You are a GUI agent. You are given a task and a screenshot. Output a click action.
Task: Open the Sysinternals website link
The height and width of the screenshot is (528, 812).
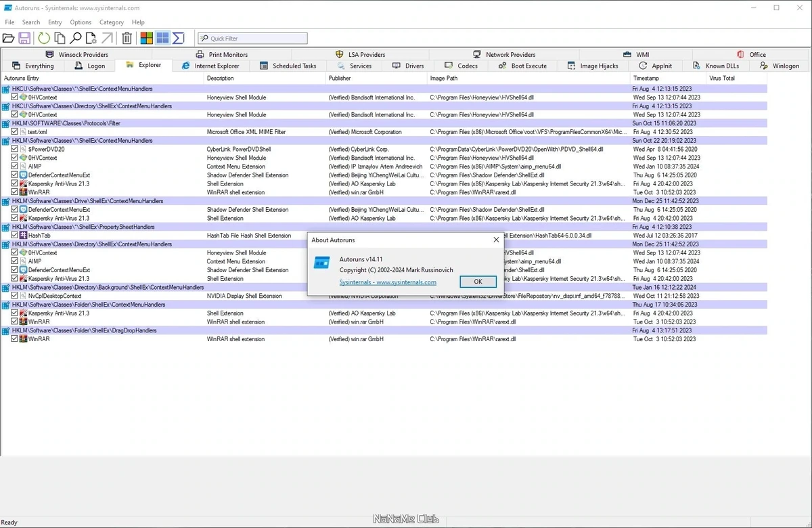click(388, 282)
